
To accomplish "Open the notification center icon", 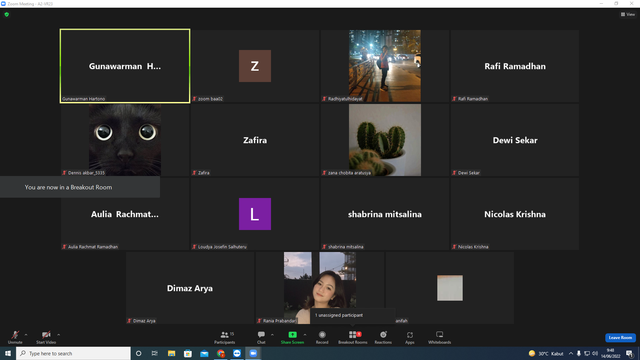I will 629,353.
